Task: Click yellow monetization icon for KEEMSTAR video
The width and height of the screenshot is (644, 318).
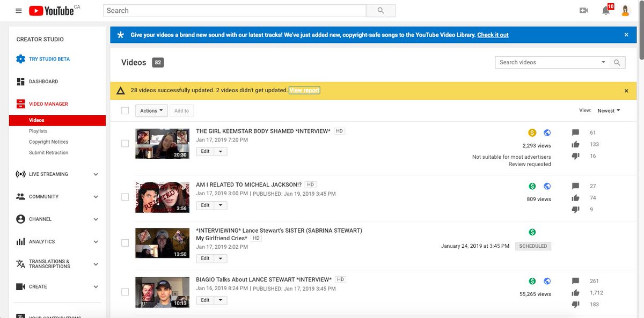Action: (532, 133)
